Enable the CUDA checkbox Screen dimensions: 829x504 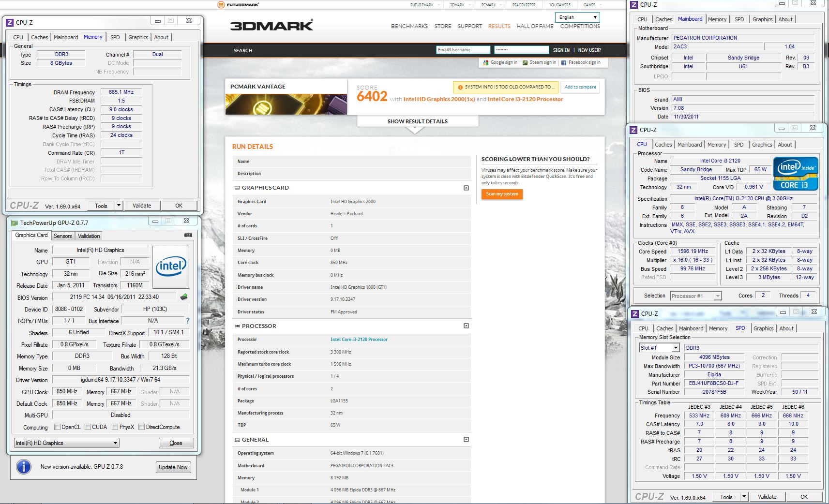point(88,427)
